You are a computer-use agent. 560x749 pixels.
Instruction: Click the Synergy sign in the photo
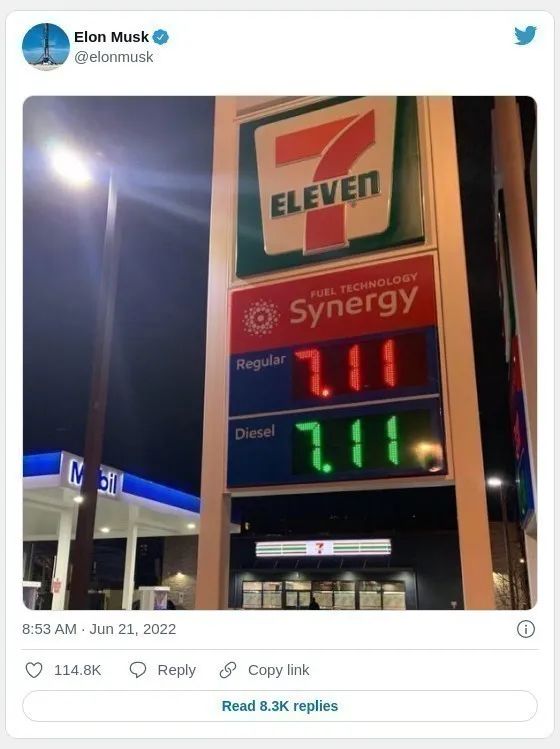coord(333,306)
